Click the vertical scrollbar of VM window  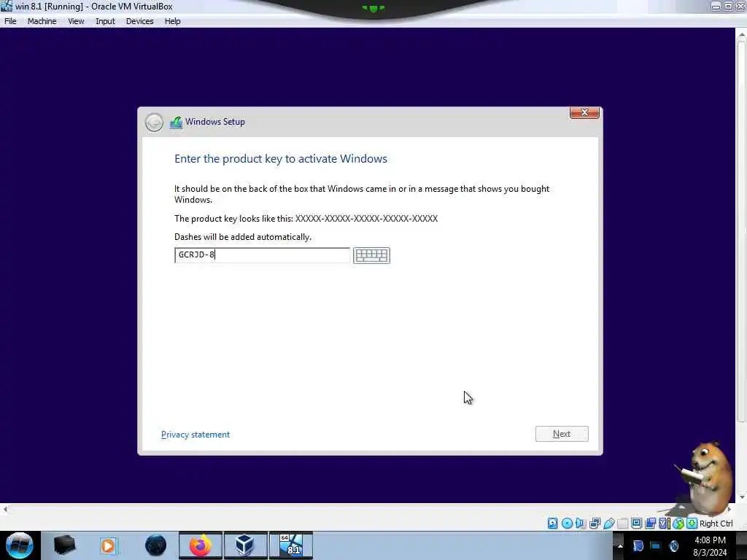(x=741, y=232)
